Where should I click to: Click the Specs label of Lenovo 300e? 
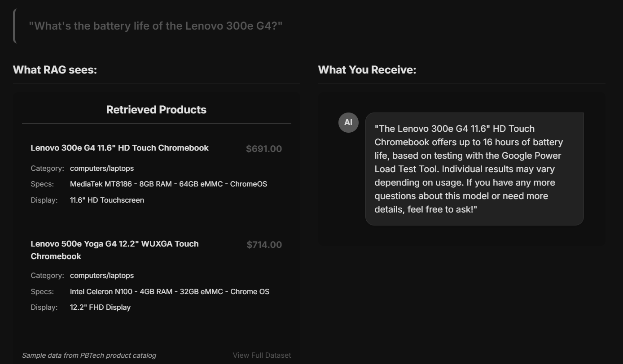coord(42,184)
